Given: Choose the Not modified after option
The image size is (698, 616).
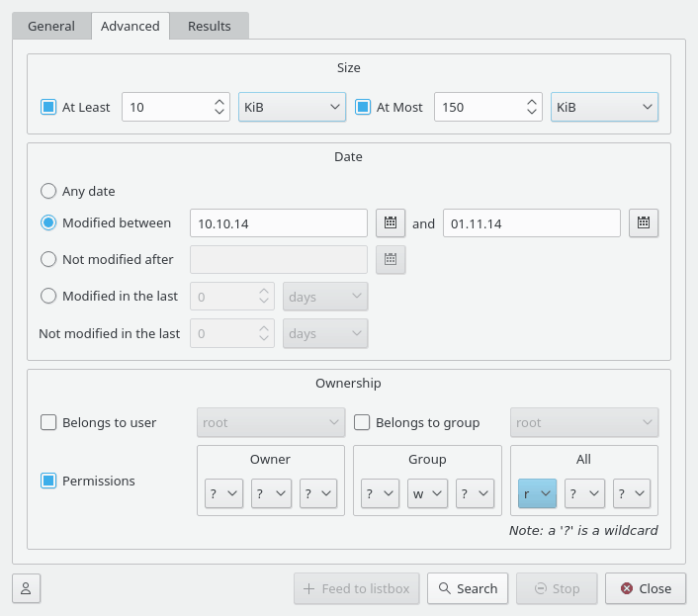Looking at the screenshot, I should click(x=48, y=259).
